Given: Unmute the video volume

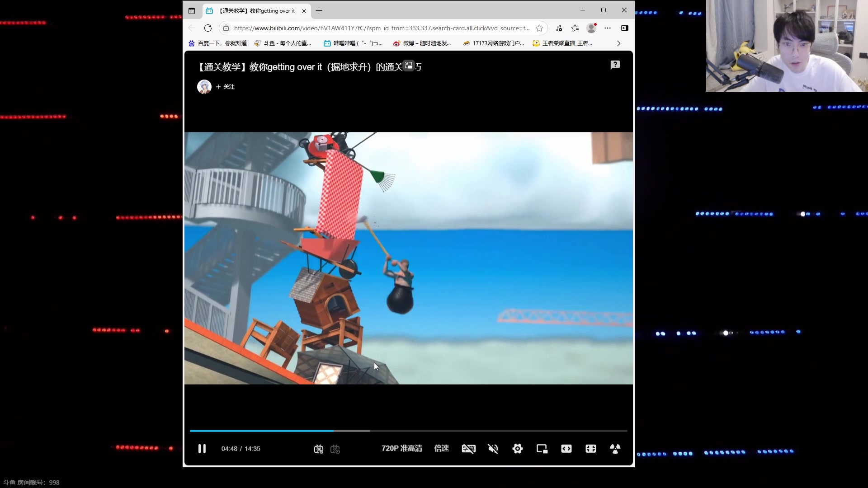Looking at the screenshot, I should click(493, 449).
